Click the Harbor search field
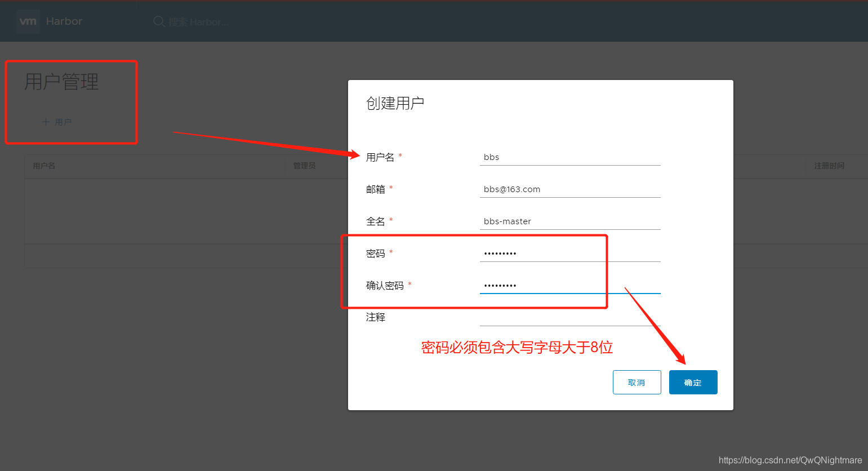 click(x=198, y=22)
